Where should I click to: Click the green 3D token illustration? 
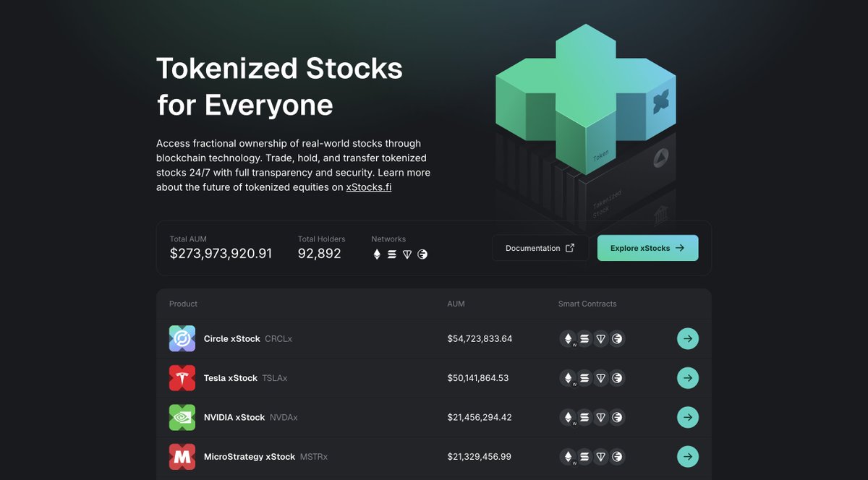pyautogui.click(x=586, y=100)
